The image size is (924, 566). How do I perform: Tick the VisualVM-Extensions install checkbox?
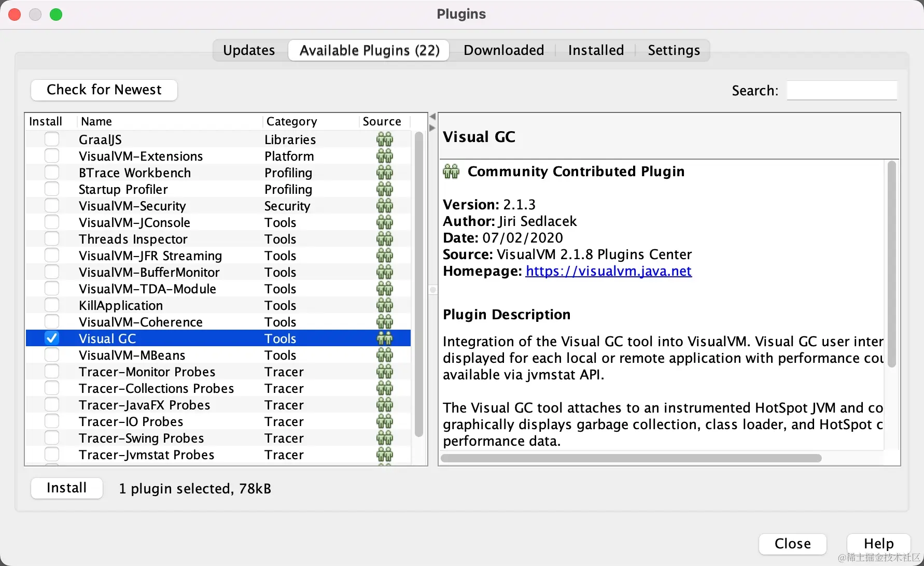point(52,155)
